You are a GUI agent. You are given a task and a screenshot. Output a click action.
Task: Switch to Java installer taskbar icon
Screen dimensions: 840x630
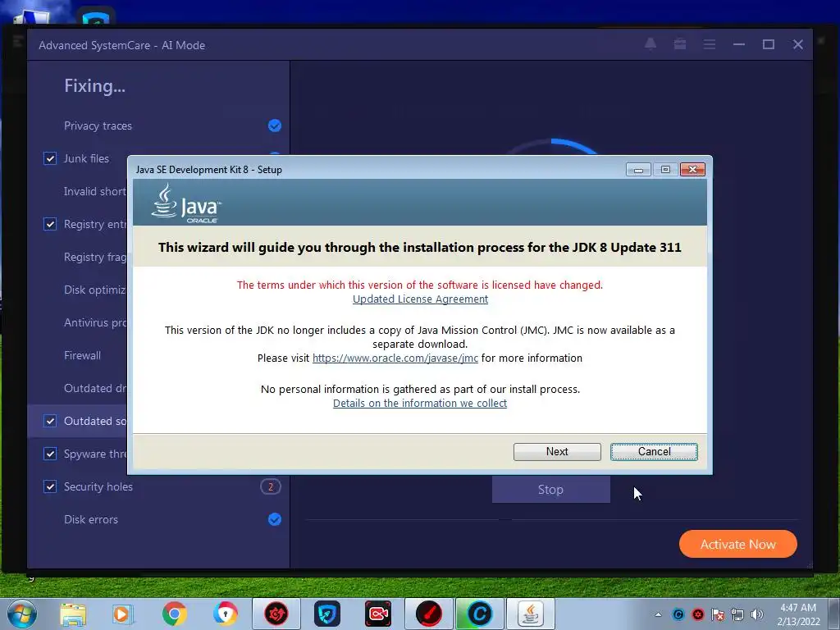coord(531,614)
